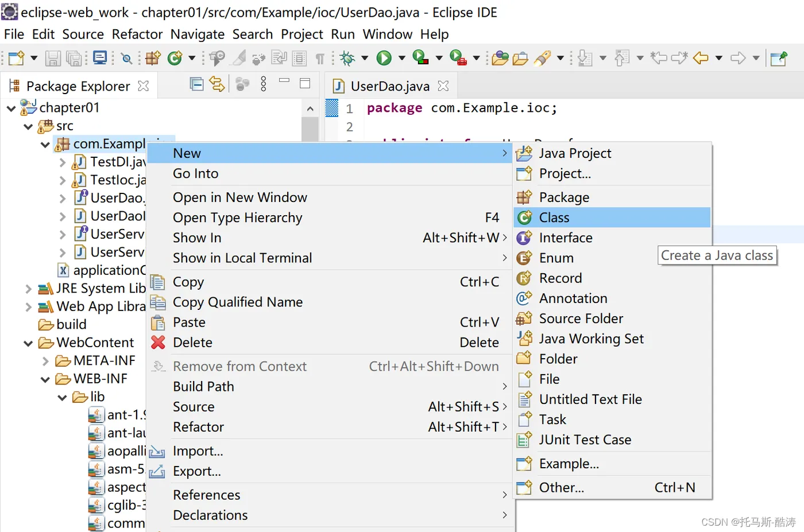This screenshot has width=804, height=532.
Task: Click Import... in context menu
Action: 330,451
